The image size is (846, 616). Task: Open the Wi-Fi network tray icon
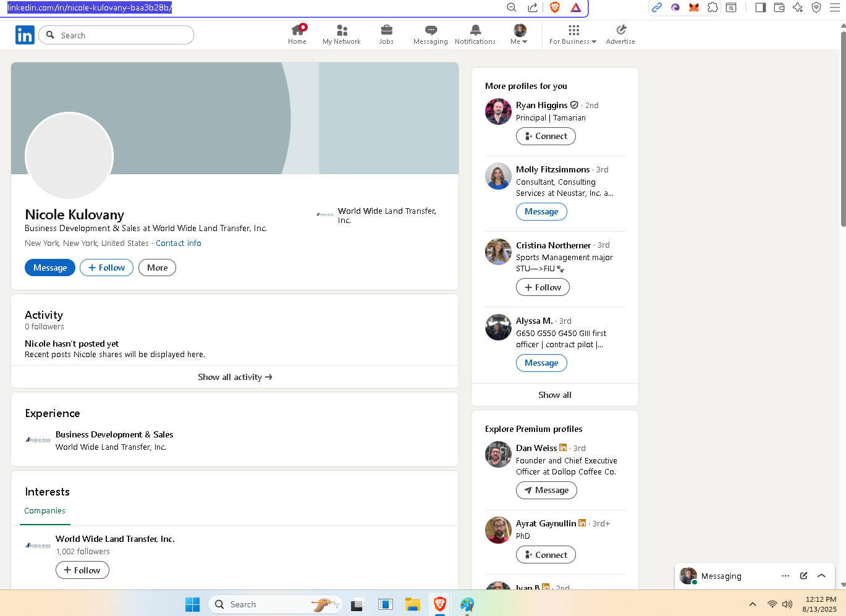772,604
